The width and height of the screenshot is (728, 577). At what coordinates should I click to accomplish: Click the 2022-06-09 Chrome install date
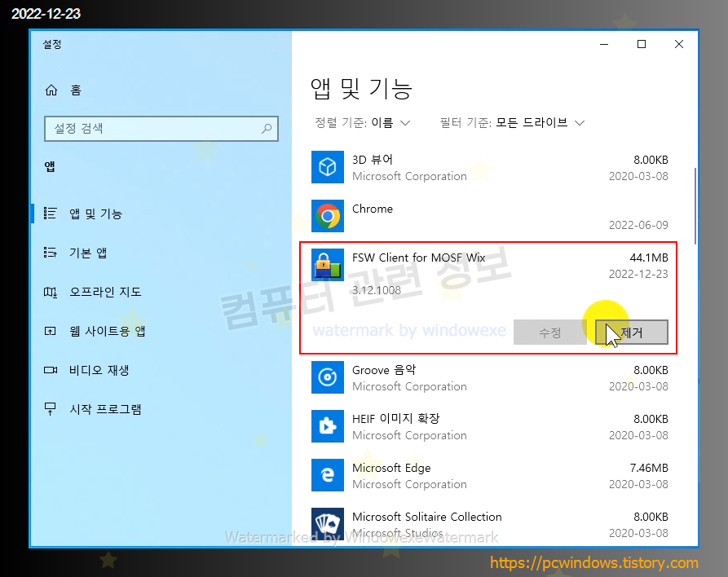tap(638, 225)
